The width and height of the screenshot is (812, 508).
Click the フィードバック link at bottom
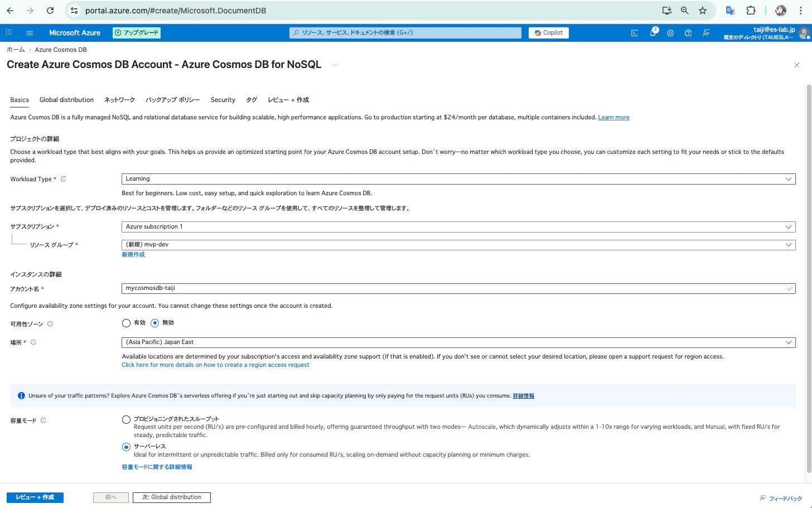(781, 499)
